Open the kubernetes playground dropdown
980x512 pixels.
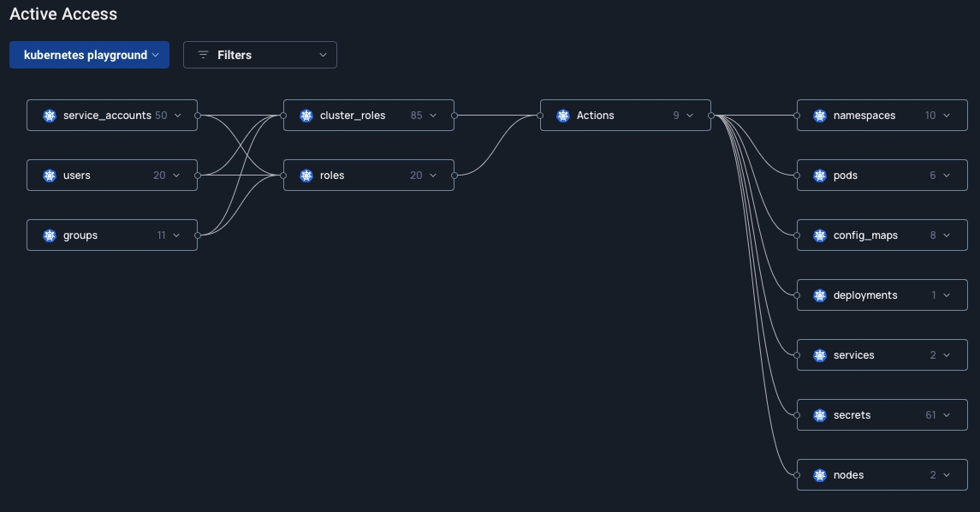click(x=89, y=55)
